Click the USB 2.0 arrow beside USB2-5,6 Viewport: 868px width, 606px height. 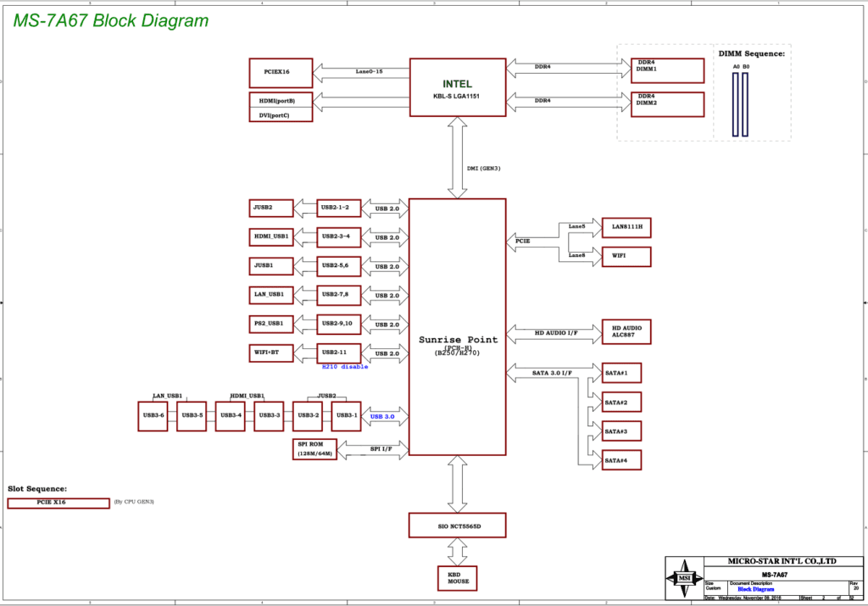386,267
